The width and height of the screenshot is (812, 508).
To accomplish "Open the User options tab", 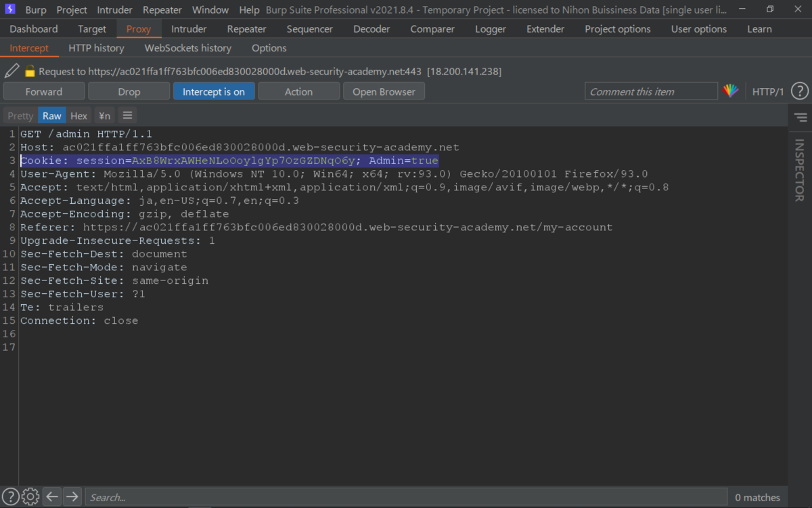I will pos(699,29).
